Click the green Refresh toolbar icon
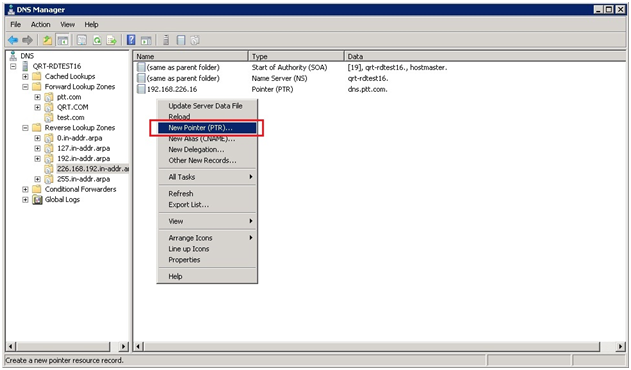The height and width of the screenshot is (370, 631). (97, 40)
